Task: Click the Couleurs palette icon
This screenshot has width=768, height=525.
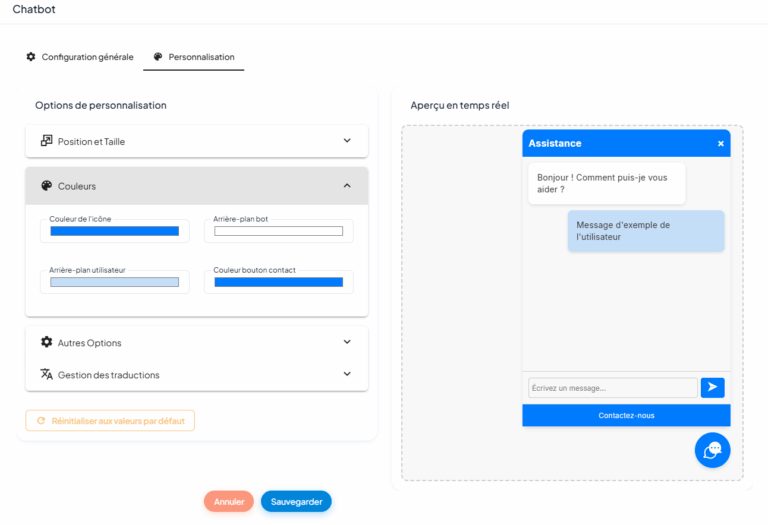Action: click(46, 186)
